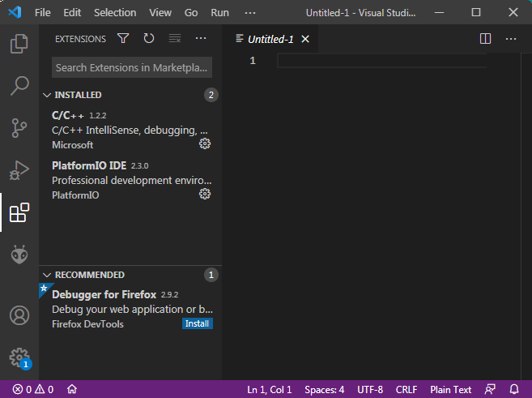Viewport: 532px width, 398px height.
Task: Open Extensions panel more actions menu
Action: pos(201,38)
